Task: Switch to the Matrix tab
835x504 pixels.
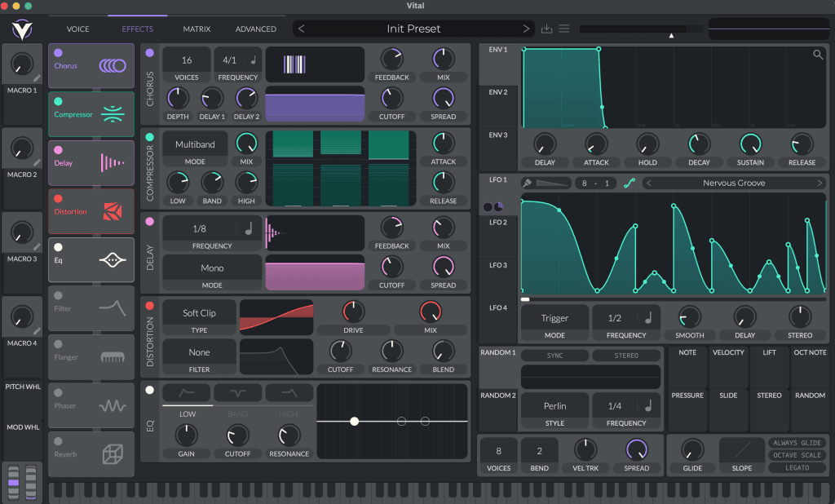Action: pyautogui.click(x=197, y=29)
